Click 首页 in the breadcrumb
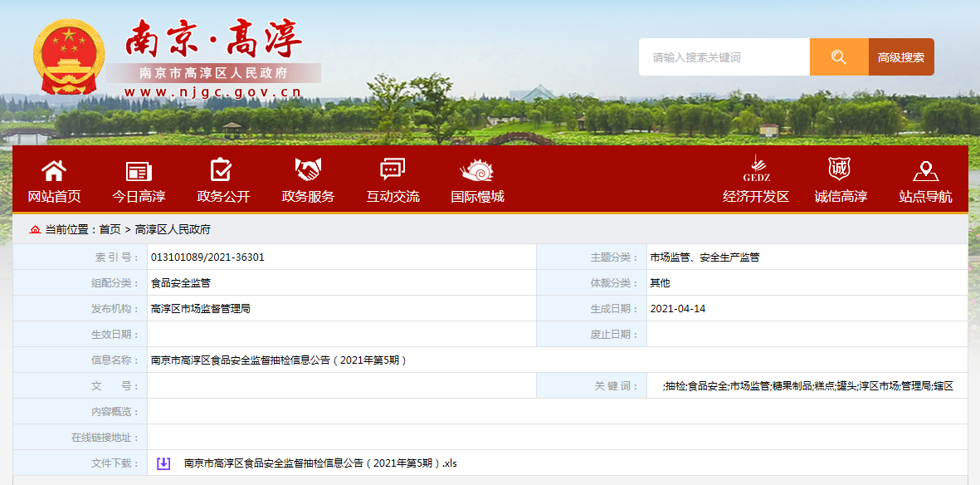 (110, 229)
